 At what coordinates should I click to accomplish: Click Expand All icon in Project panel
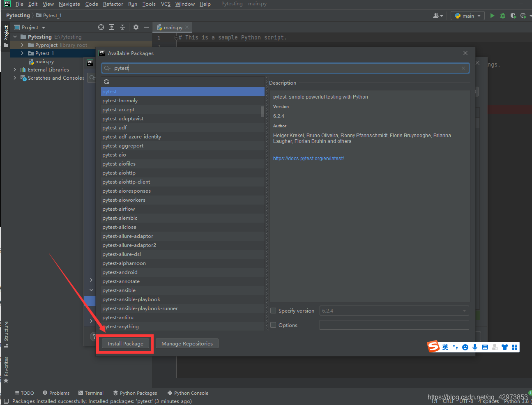click(x=112, y=27)
